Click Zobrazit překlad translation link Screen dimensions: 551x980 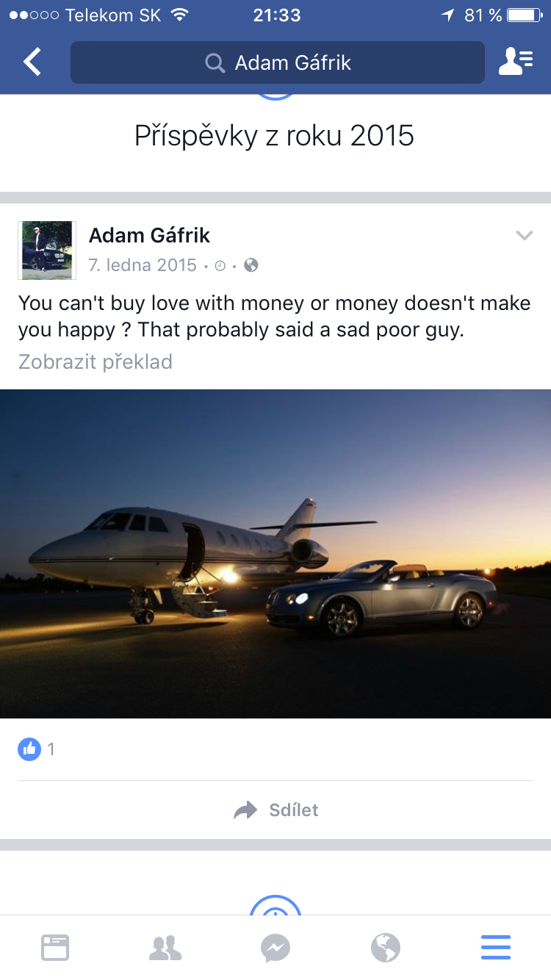96,361
